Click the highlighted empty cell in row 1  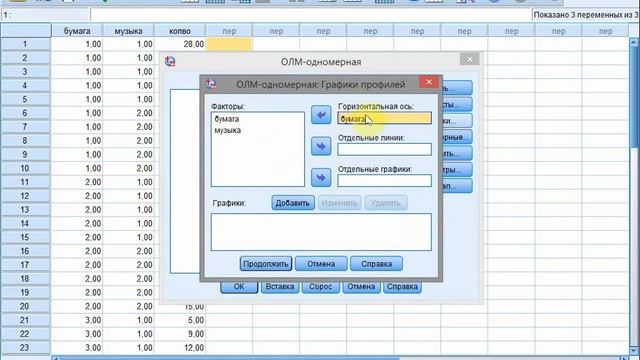point(229,44)
